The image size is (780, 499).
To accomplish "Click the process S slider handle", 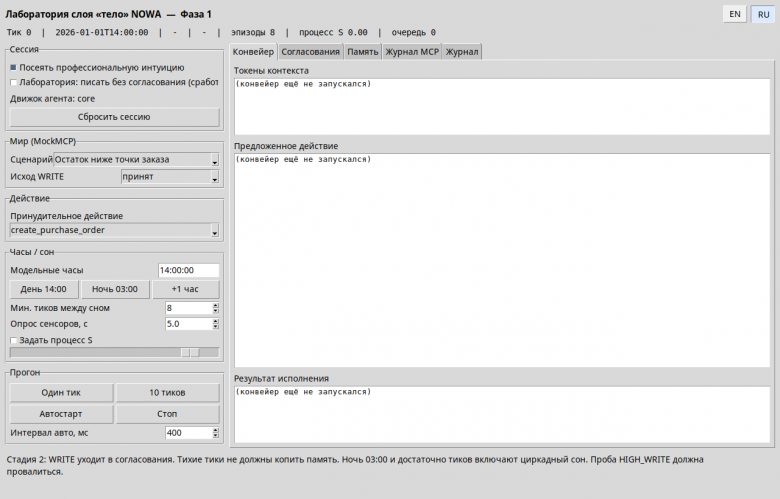I will pos(190,353).
